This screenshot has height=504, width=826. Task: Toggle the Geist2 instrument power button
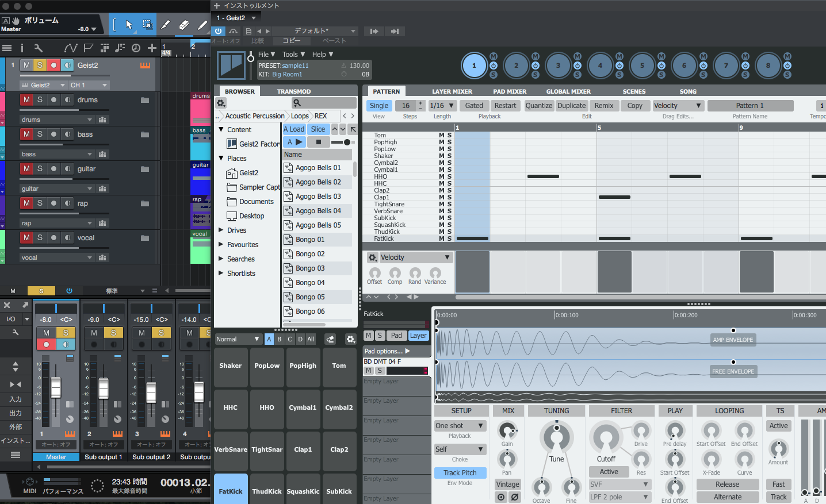pyautogui.click(x=219, y=31)
